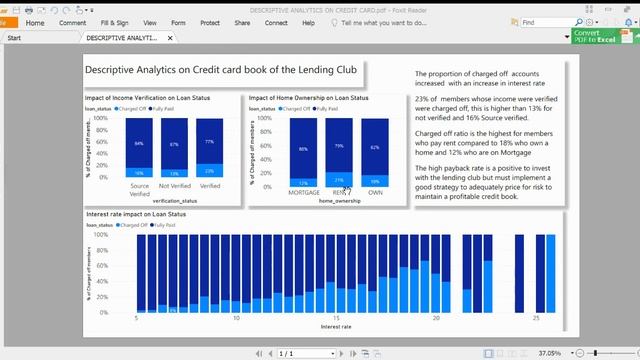Screen dimensions: 640x360
Task: Open the Help ribbon tab
Action: click(308, 23)
